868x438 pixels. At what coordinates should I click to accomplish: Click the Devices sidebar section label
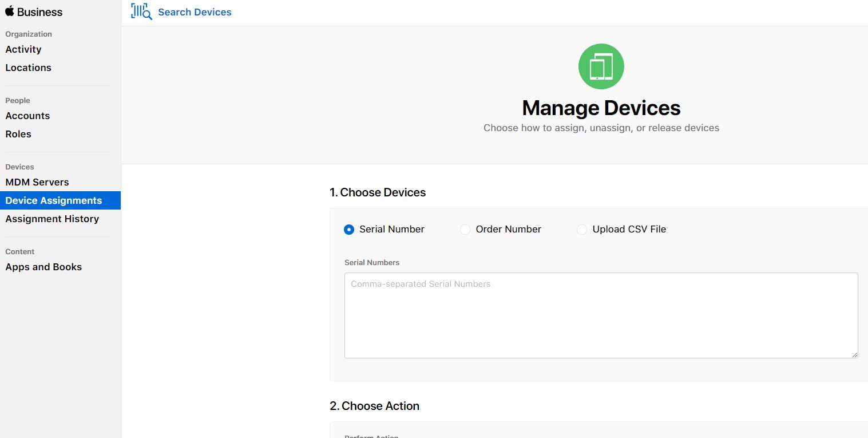(19, 167)
